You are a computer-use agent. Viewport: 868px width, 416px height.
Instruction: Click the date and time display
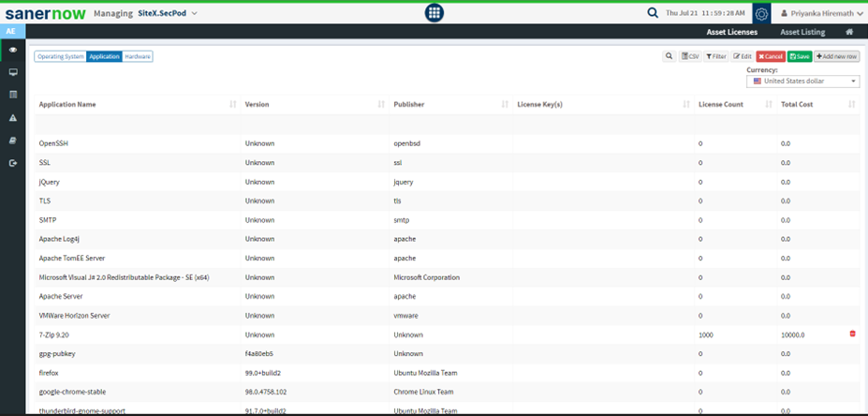705,13
